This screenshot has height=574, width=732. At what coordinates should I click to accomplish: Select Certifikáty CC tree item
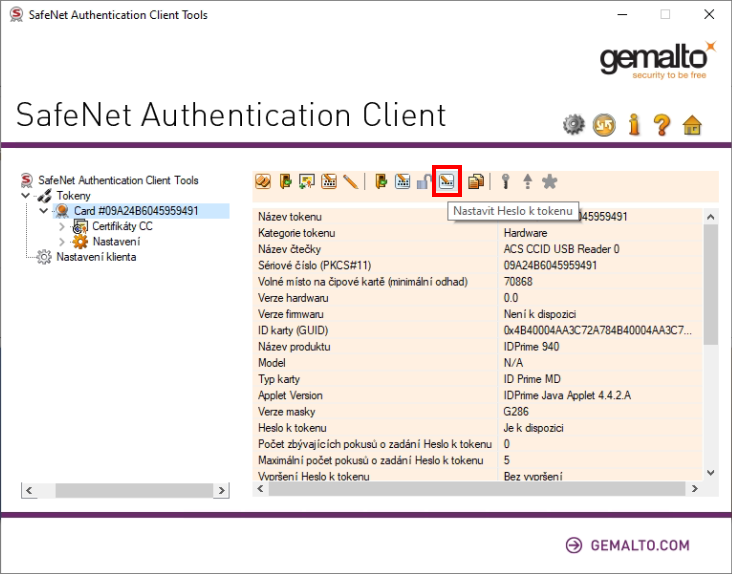(122, 226)
